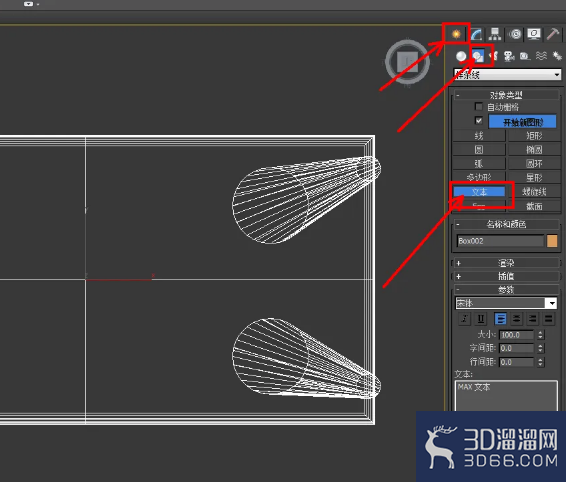Choose the 截面 section tool
The width and height of the screenshot is (566, 482).
point(534,206)
